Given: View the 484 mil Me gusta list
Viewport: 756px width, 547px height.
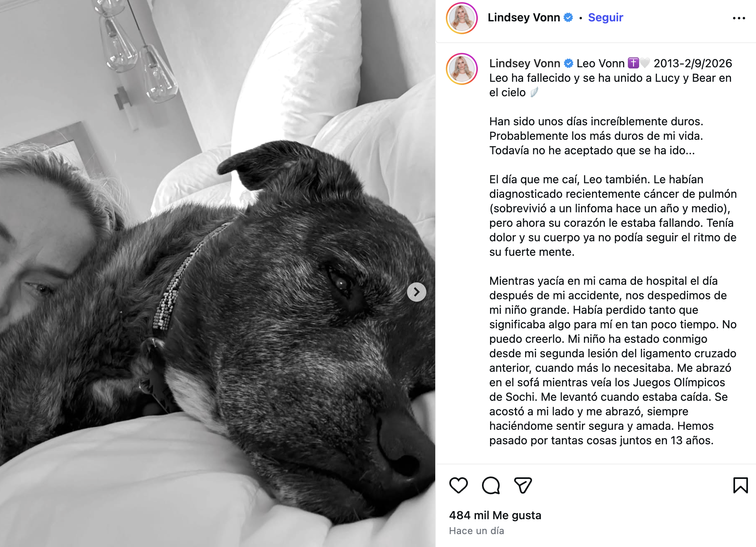Looking at the screenshot, I should [x=495, y=515].
